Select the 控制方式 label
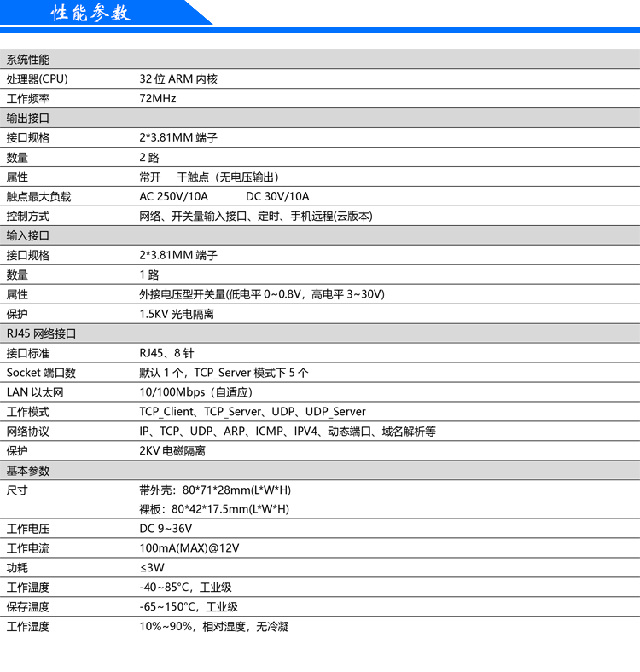The height and width of the screenshot is (672, 640). [x=28, y=217]
